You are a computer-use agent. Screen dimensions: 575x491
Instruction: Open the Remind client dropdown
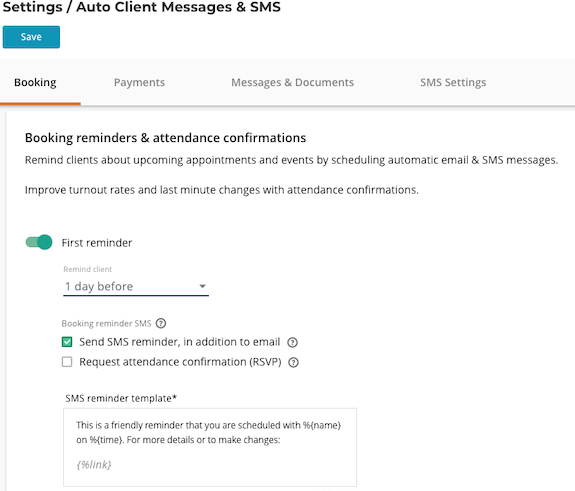136,286
